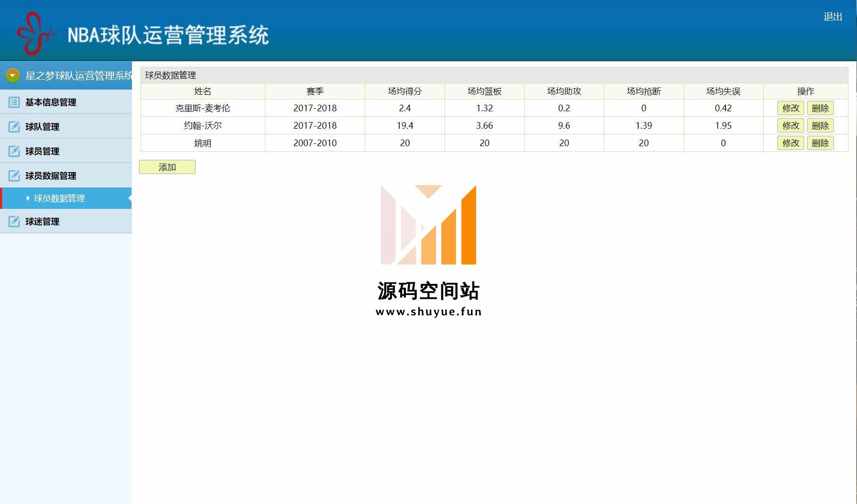Click 修改 for 姚明
857x504 pixels.
pos(791,143)
